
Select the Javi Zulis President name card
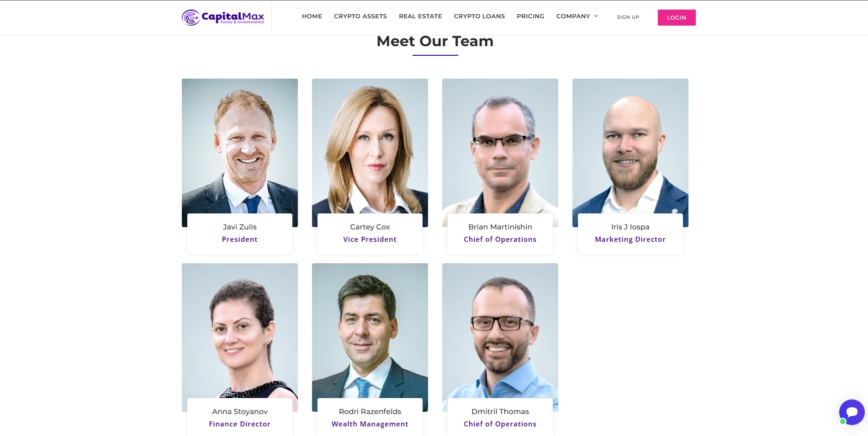coord(240,234)
